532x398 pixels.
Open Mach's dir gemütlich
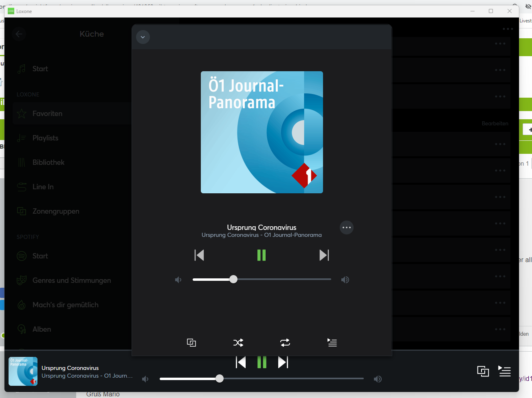(72, 305)
